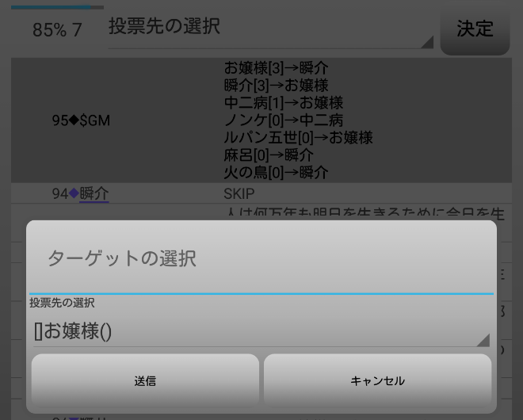Open the underlined 瞬介 player link
Viewport: 523px width, 420px height.
click(94, 193)
